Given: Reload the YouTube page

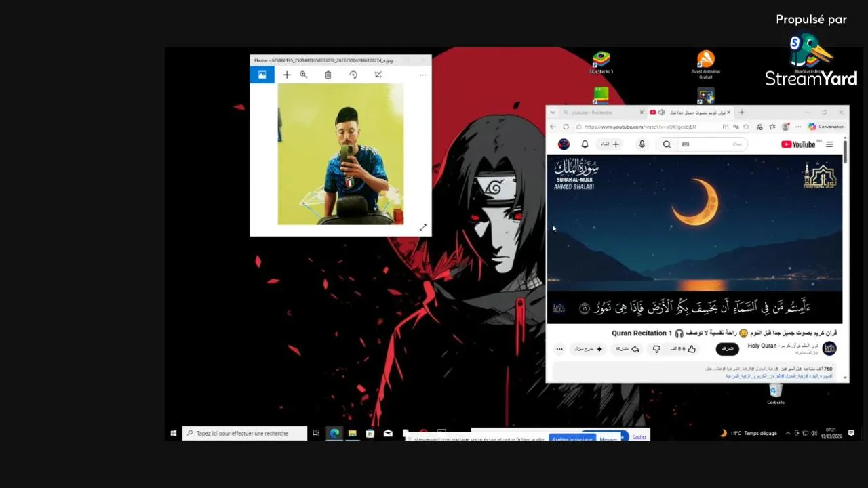Looking at the screenshot, I should 566,127.
